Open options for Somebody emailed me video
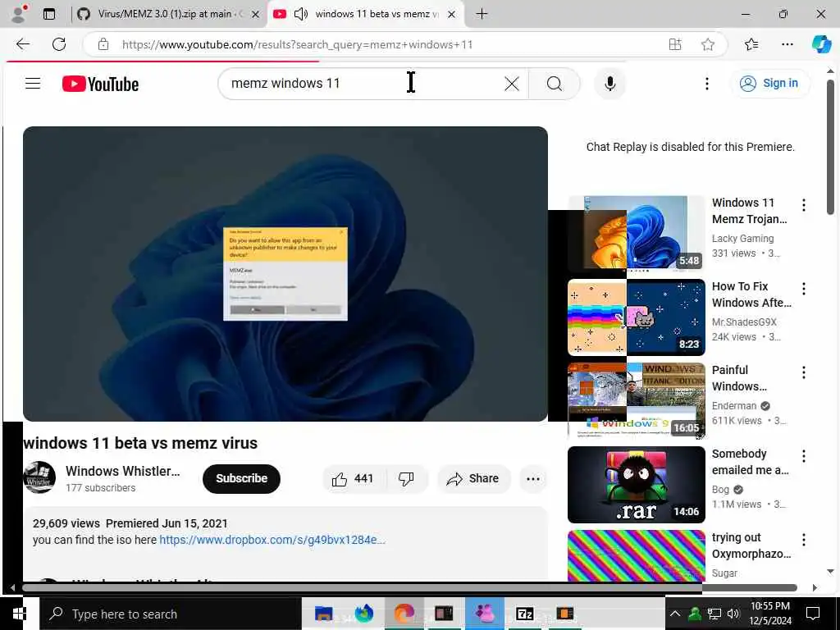The width and height of the screenshot is (840, 630). coord(804,456)
